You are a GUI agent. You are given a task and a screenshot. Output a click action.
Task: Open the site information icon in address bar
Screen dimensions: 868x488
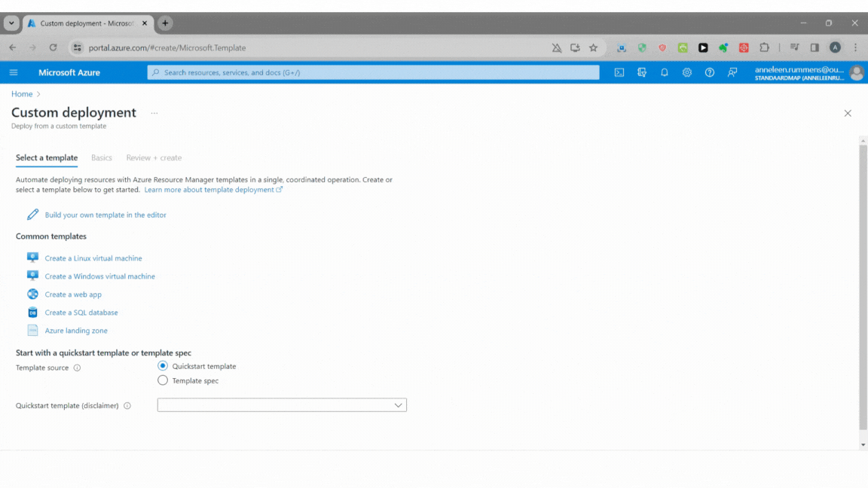pyautogui.click(x=78, y=47)
